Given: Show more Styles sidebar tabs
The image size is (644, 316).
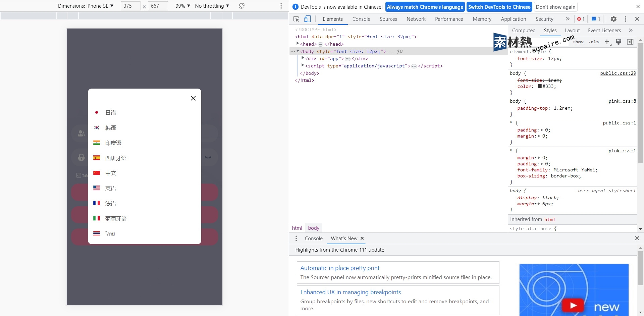Looking at the screenshot, I should [631, 30].
